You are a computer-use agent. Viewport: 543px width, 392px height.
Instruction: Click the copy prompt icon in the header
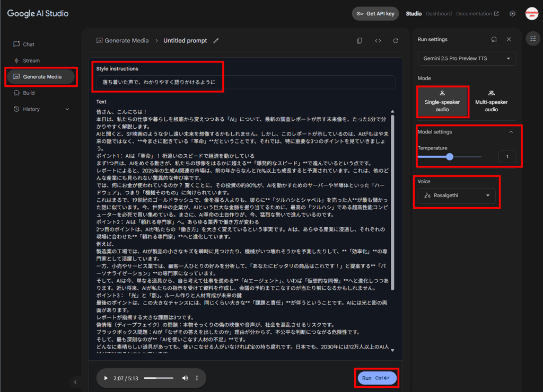[x=360, y=41]
